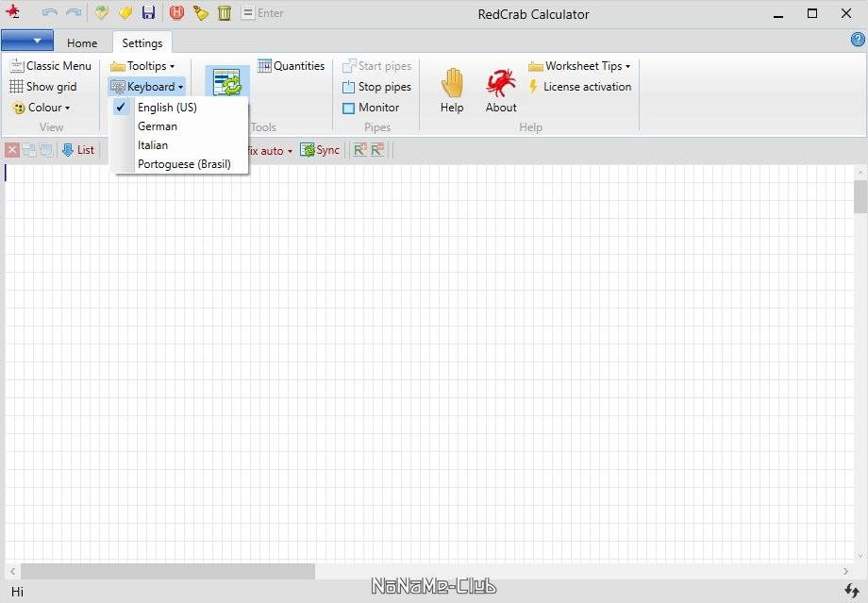
Task: Click the floppy disk save icon
Action: point(148,12)
